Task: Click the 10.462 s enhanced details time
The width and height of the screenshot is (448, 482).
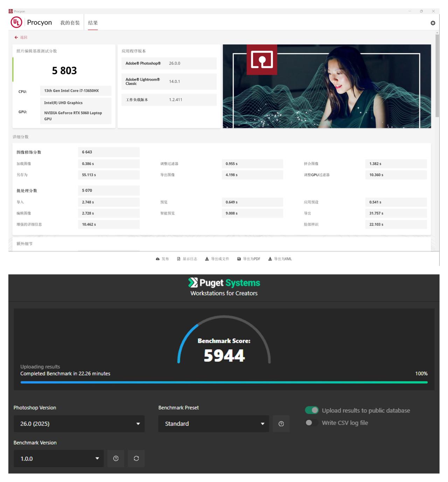Action: [89, 225]
